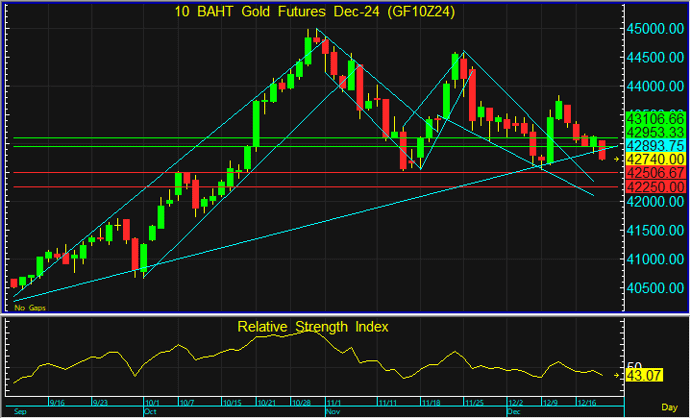
Task: Click the 9/16 date on the time axis
Action: [57, 402]
